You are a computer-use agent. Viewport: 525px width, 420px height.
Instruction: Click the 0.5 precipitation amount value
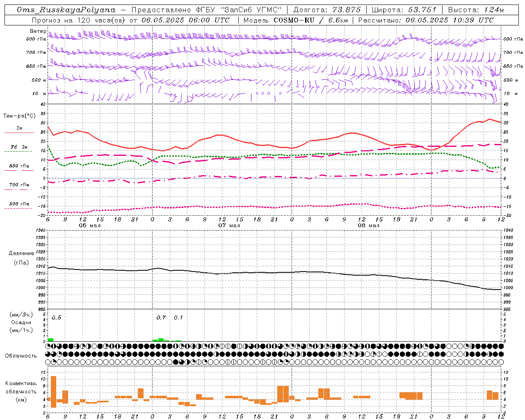(x=56, y=317)
